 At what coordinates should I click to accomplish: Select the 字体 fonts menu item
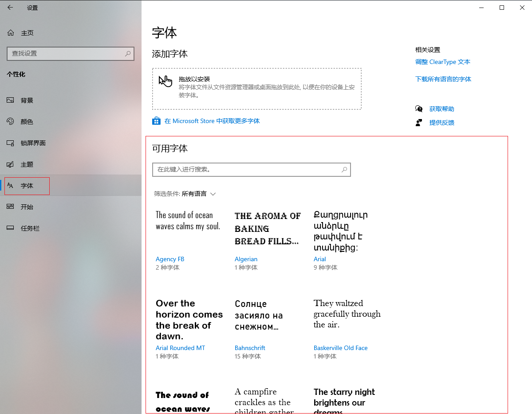pos(27,186)
